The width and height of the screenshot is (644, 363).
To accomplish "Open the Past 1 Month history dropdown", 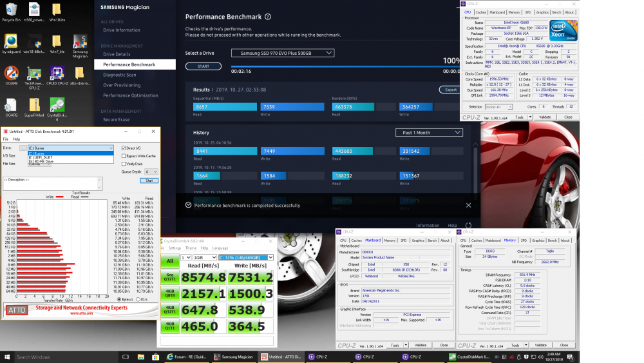I will [429, 132].
